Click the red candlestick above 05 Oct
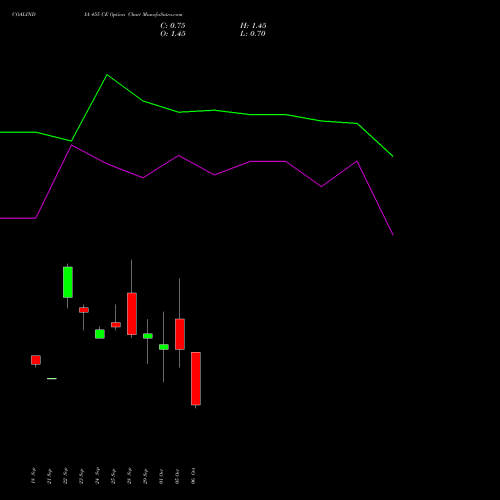 pos(180,334)
